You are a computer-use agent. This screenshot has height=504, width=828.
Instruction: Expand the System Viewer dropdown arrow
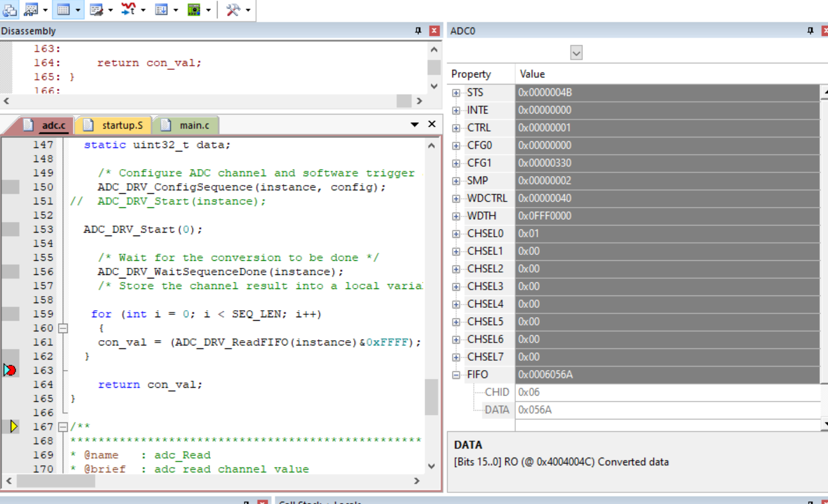[x=208, y=10]
